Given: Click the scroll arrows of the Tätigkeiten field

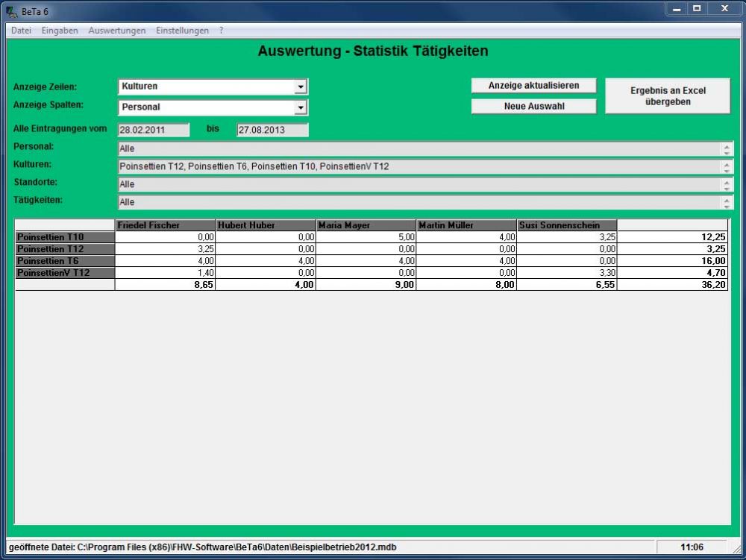Looking at the screenshot, I should (x=727, y=202).
